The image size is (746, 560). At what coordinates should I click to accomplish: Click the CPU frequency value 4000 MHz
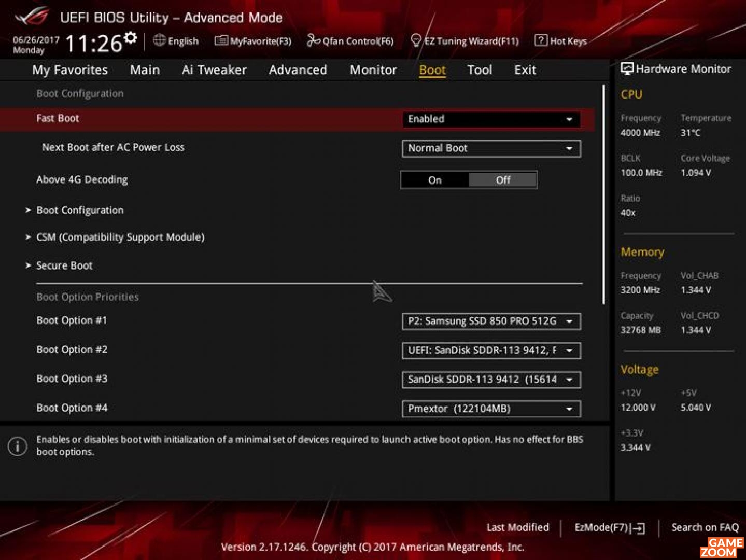(x=640, y=133)
